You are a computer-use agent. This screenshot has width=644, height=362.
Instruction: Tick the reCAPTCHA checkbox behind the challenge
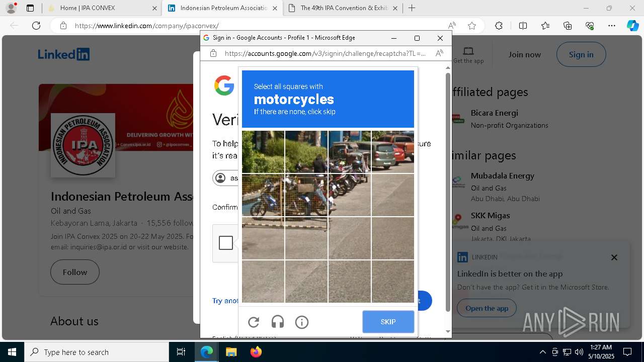tap(226, 243)
